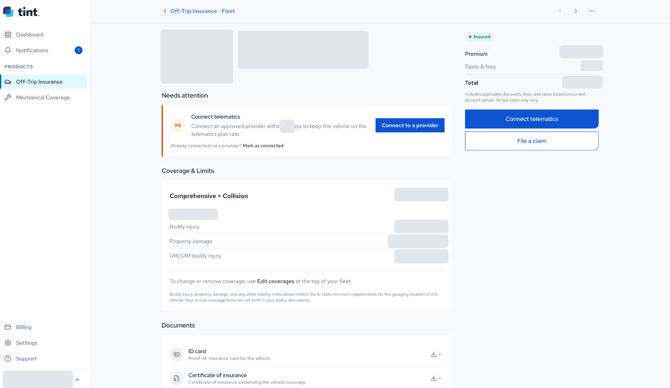Screen dimensions: 670x388
Task: Click the Support help icon
Action: pyautogui.click(x=8, y=359)
